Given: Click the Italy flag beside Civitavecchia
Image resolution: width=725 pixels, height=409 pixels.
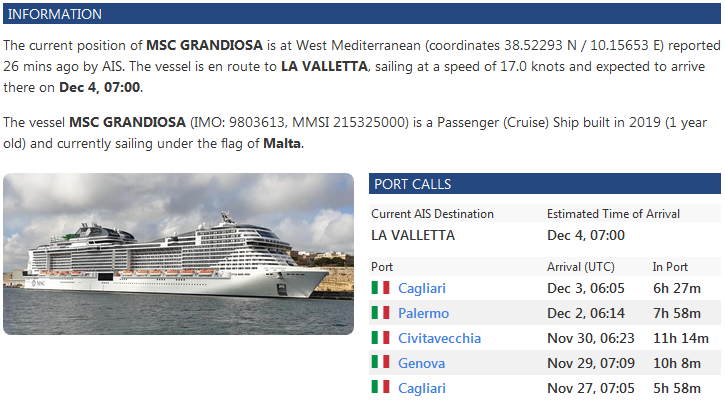Looking at the screenshot, I should [380, 338].
